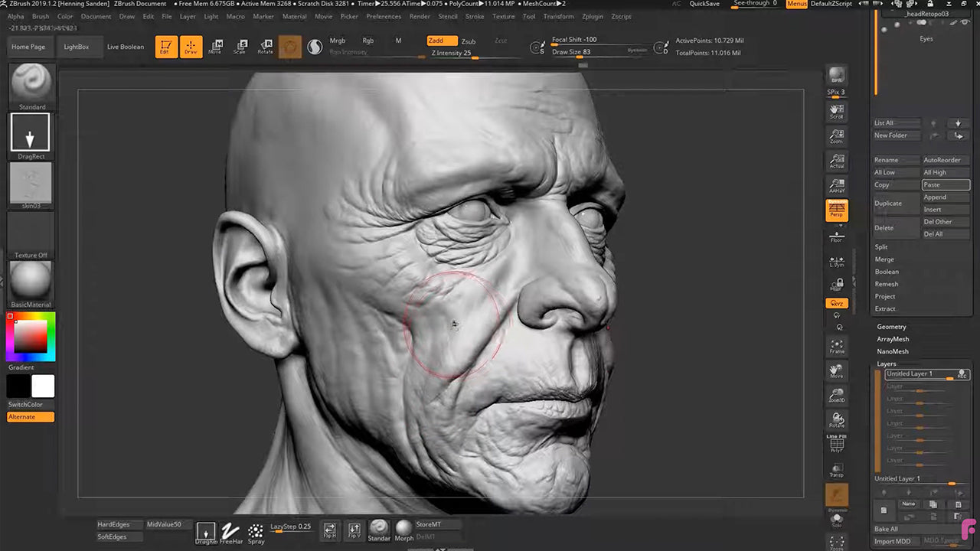980x551 pixels.
Task: Expand the Geometry subpalette
Action: pyautogui.click(x=891, y=327)
